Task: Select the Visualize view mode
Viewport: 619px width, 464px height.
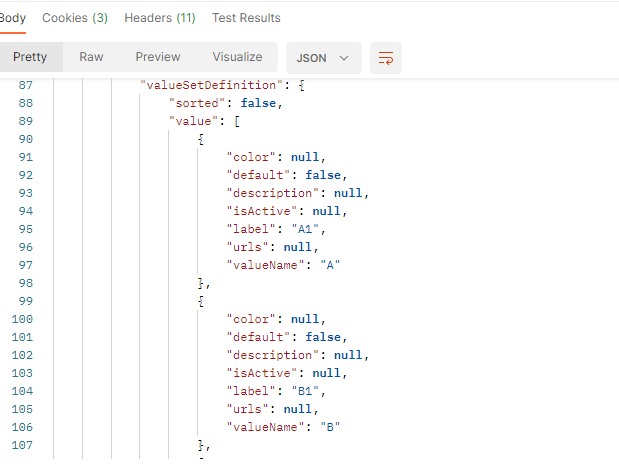Action: (x=237, y=57)
